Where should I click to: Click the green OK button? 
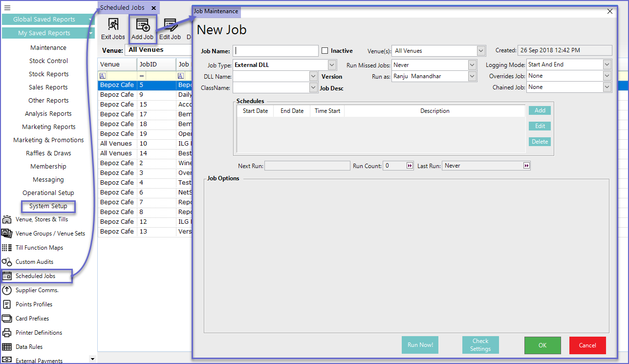pyautogui.click(x=542, y=345)
